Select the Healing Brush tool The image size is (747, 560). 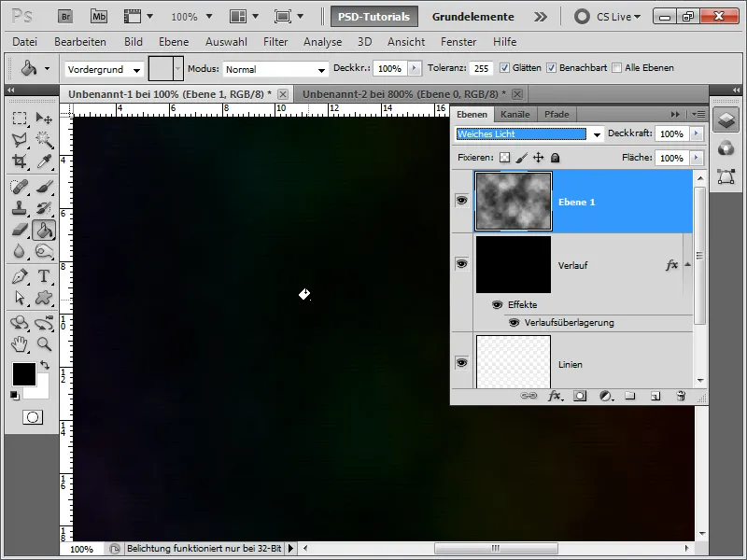pyautogui.click(x=19, y=187)
